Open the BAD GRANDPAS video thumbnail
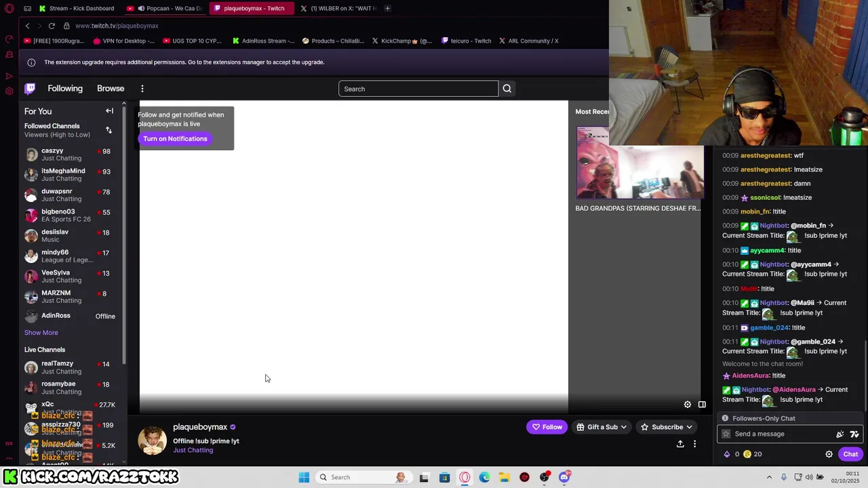This screenshot has height=488, width=868. tap(640, 163)
